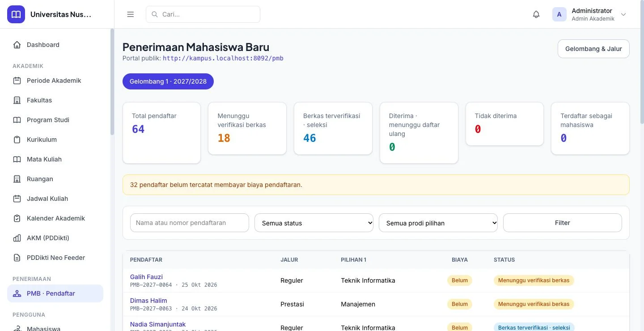This screenshot has height=331, width=644.
Task: Open applicant Dimas Halim
Action: coord(148,301)
